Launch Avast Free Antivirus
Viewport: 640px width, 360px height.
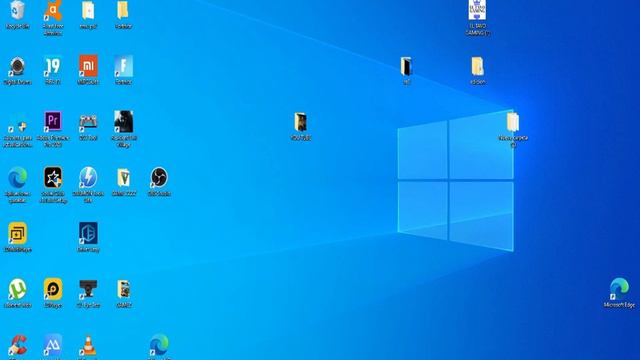tap(53, 11)
